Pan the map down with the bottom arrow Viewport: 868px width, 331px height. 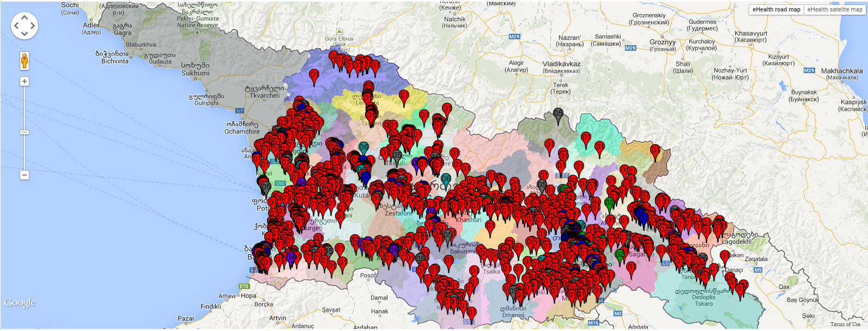click(x=25, y=33)
